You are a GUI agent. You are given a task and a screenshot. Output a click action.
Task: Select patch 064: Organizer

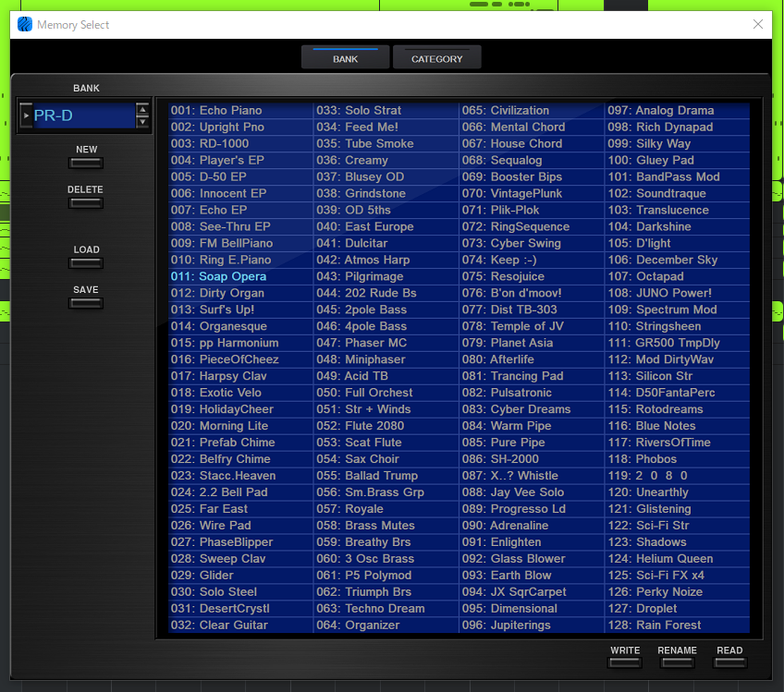386,625
